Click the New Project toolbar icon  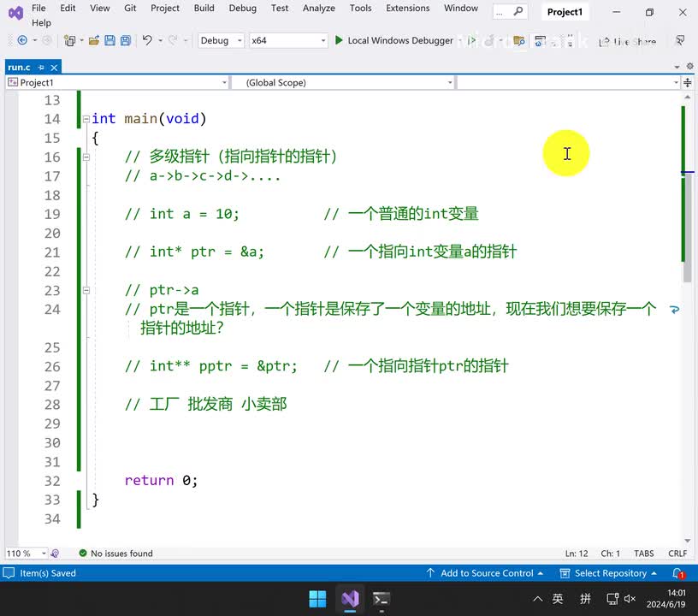(x=69, y=40)
